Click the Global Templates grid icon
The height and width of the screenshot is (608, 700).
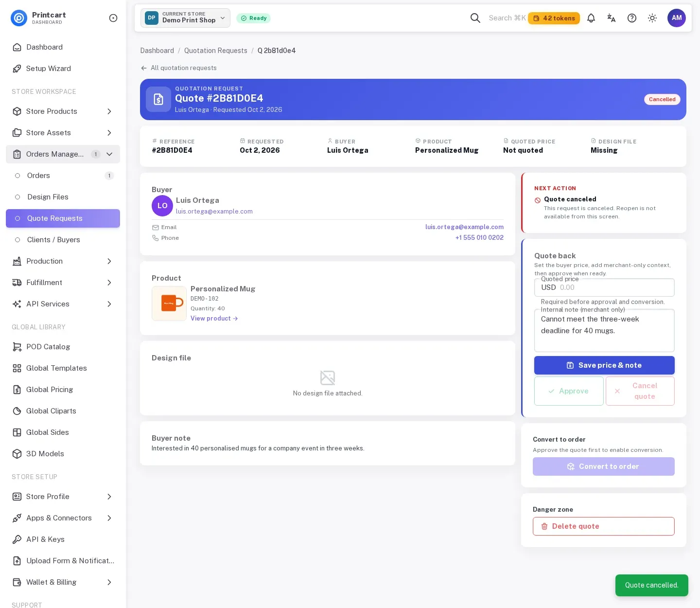[x=17, y=368]
